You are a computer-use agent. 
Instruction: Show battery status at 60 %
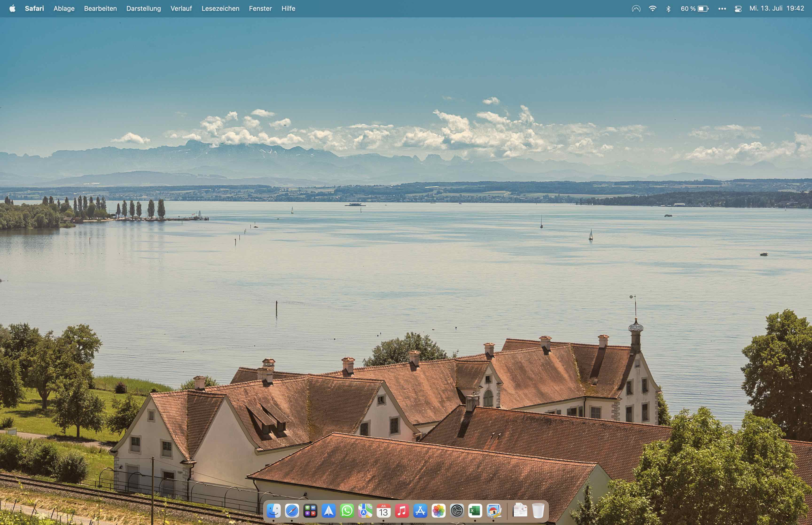695,8
